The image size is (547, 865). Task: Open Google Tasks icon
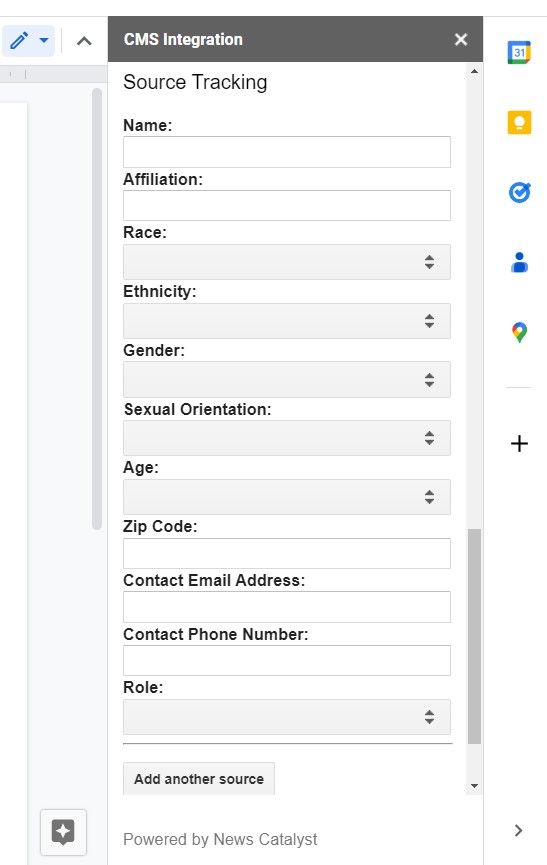click(519, 193)
